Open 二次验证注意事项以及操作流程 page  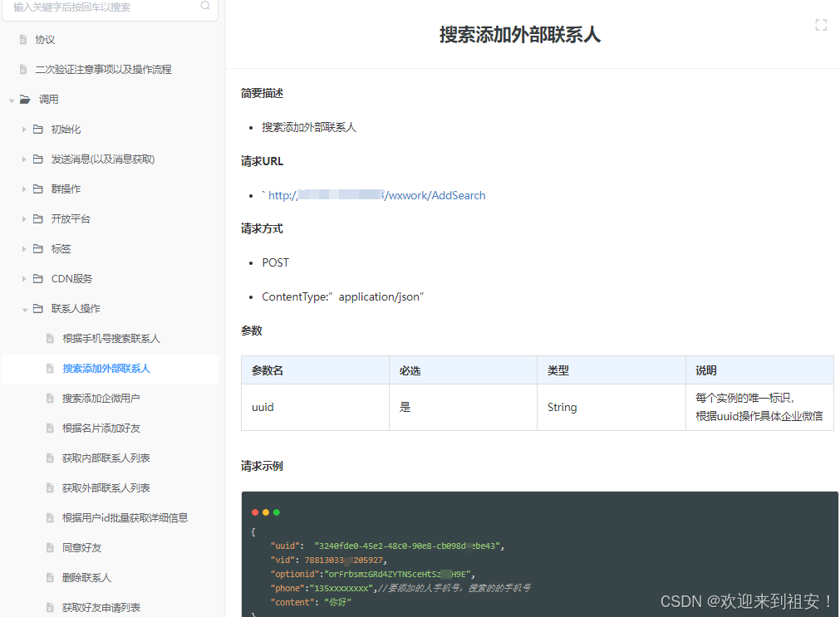103,70
